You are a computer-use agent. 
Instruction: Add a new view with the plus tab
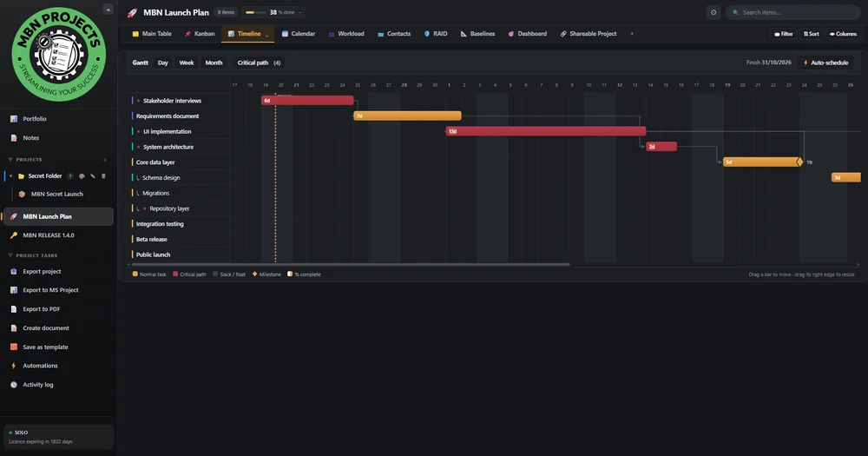click(x=632, y=34)
